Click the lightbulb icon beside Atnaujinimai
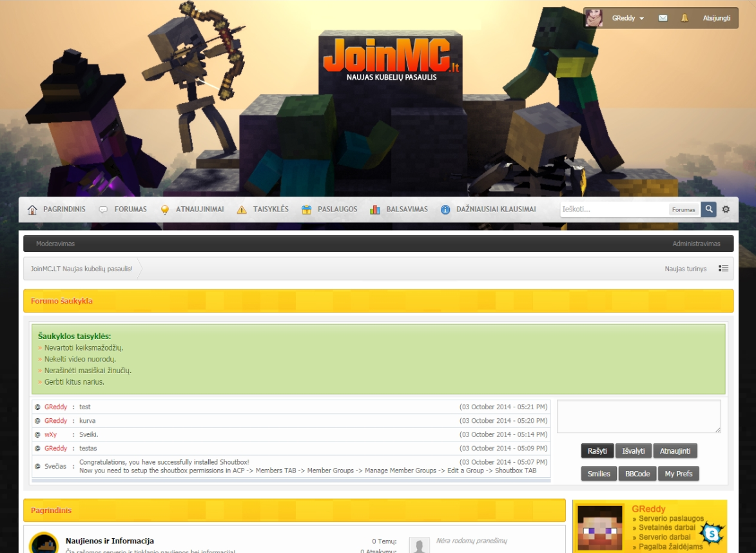 tap(165, 209)
